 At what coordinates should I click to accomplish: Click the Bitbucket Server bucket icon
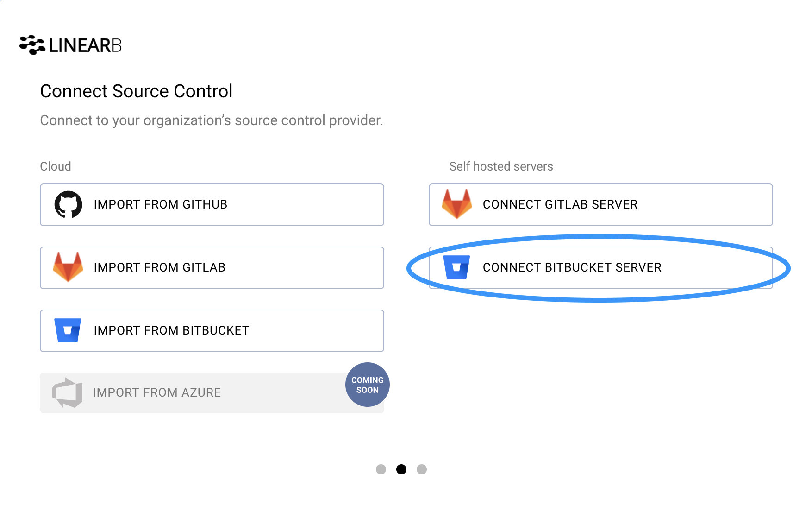click(x=456, y=267)
